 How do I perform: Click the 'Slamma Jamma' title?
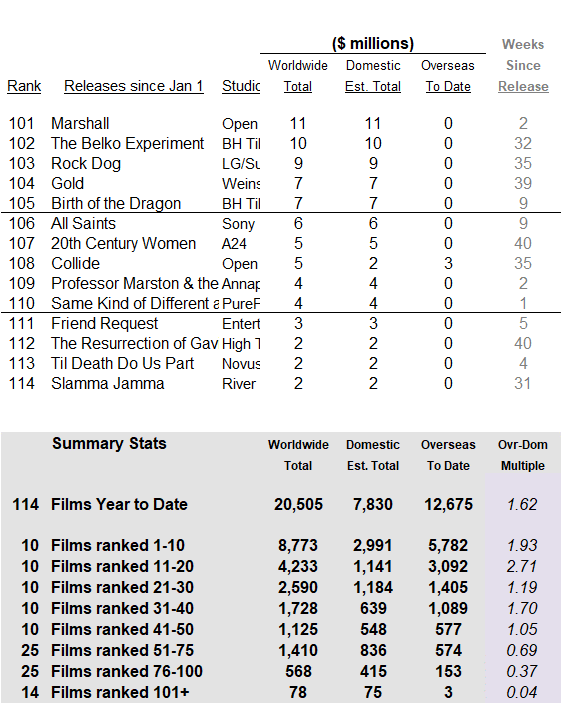click(108, 383)
